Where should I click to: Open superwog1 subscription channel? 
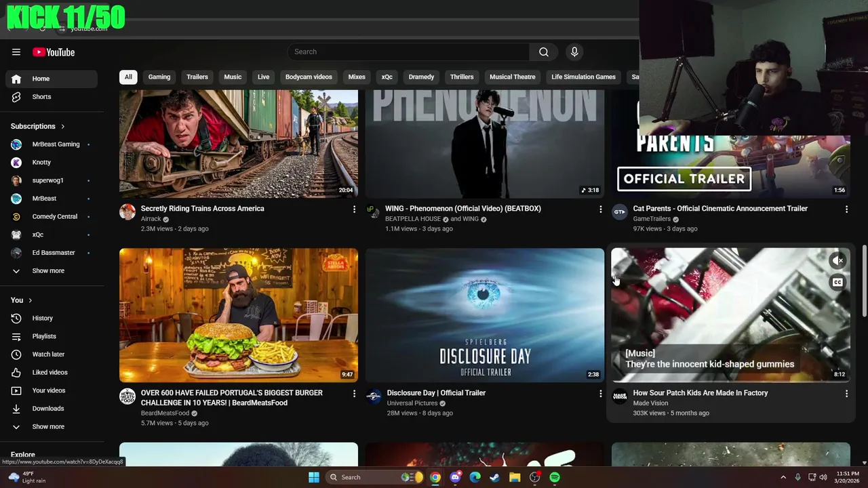click(x=52, y=180)
